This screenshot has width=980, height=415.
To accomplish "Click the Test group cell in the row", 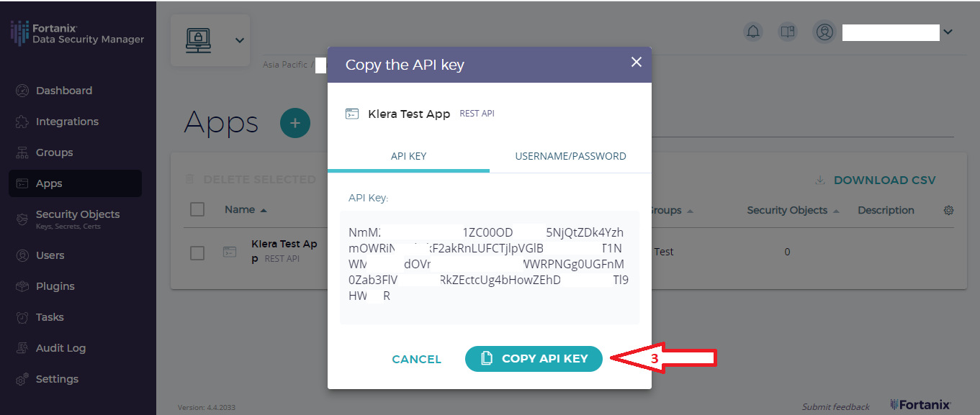I will point(664,252).
